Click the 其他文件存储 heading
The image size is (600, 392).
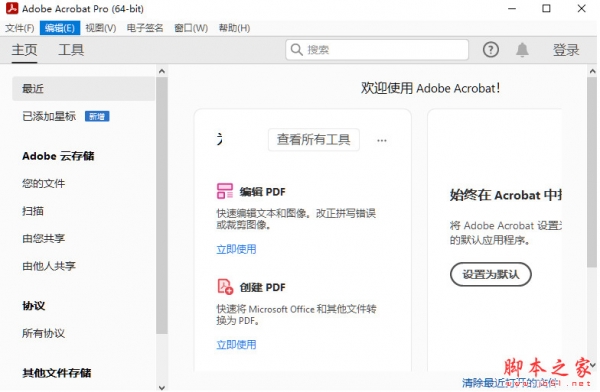point(57,373)
